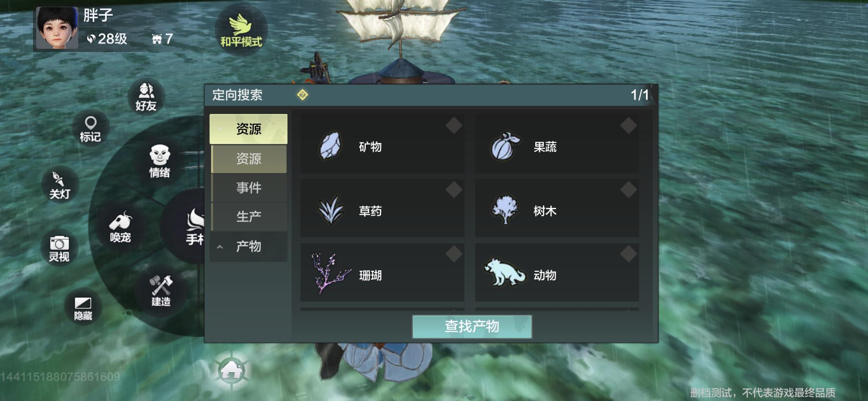The width and height of the screenshot is (868, 401).
Task: Open the 灵视 camera icon
Action: coord(59,248)
